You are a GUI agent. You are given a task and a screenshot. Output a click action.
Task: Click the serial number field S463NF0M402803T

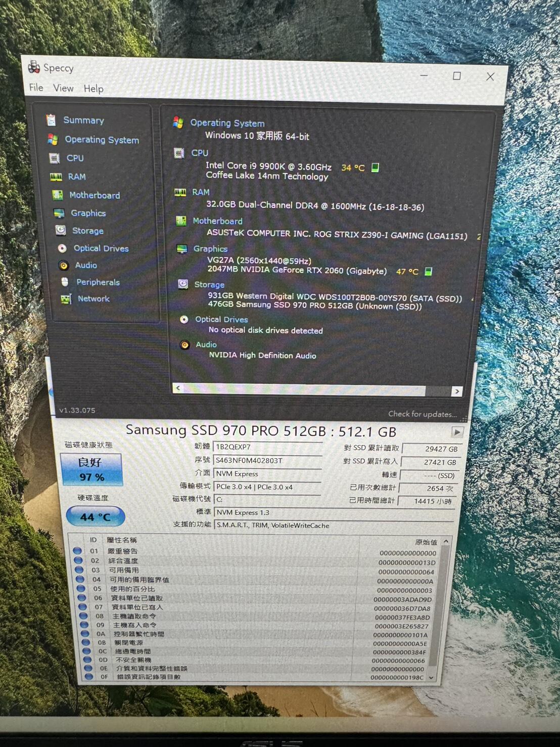click(267, 461)
